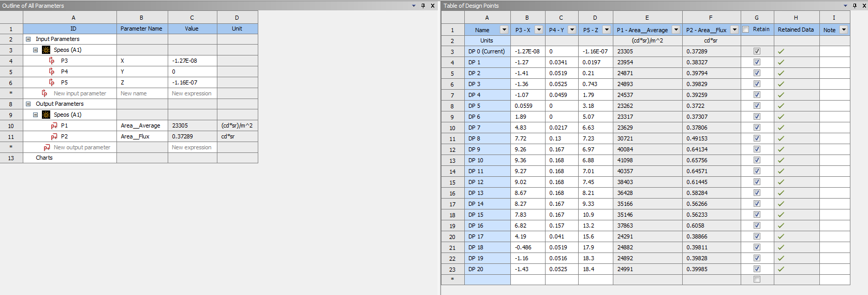The height and width of the screenshot is (295, 868).
Task: Click the New input parameter icon
Action: point(45,93)
